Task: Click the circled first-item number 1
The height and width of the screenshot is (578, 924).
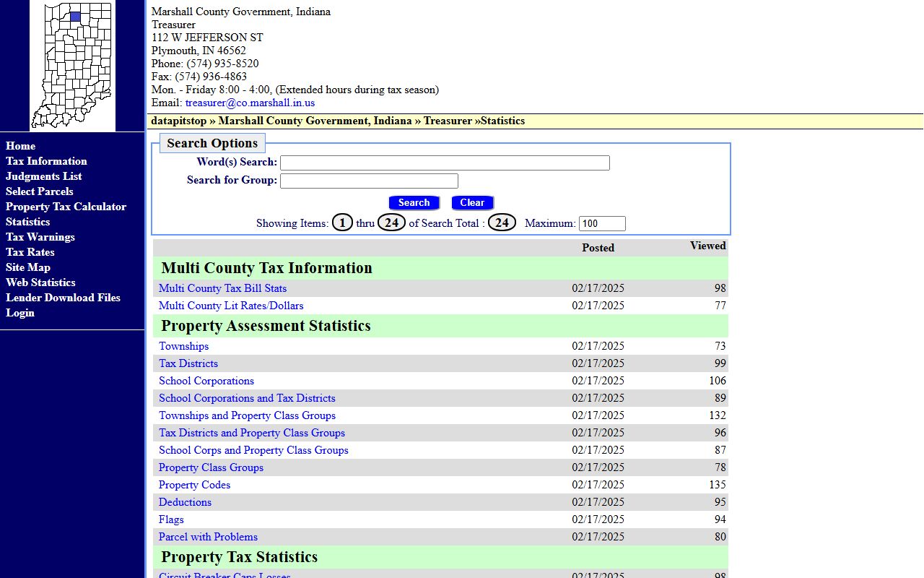Action: tap(342, 223)
